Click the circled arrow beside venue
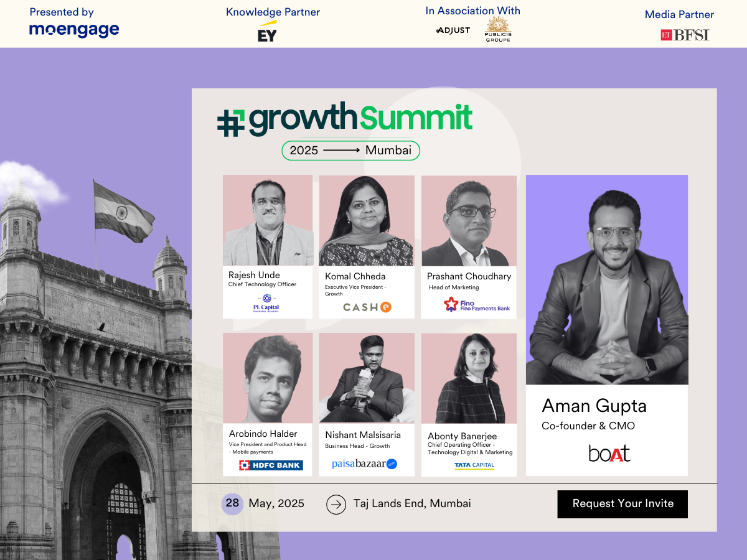The width and height of the screenshot is (747, 560). coord(336,504)
